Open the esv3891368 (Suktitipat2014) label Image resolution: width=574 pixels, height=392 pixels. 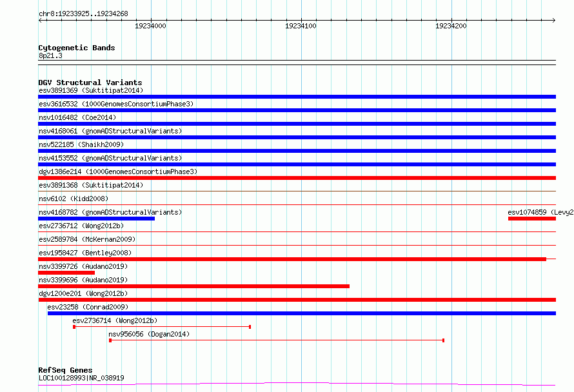coord(91,185)
